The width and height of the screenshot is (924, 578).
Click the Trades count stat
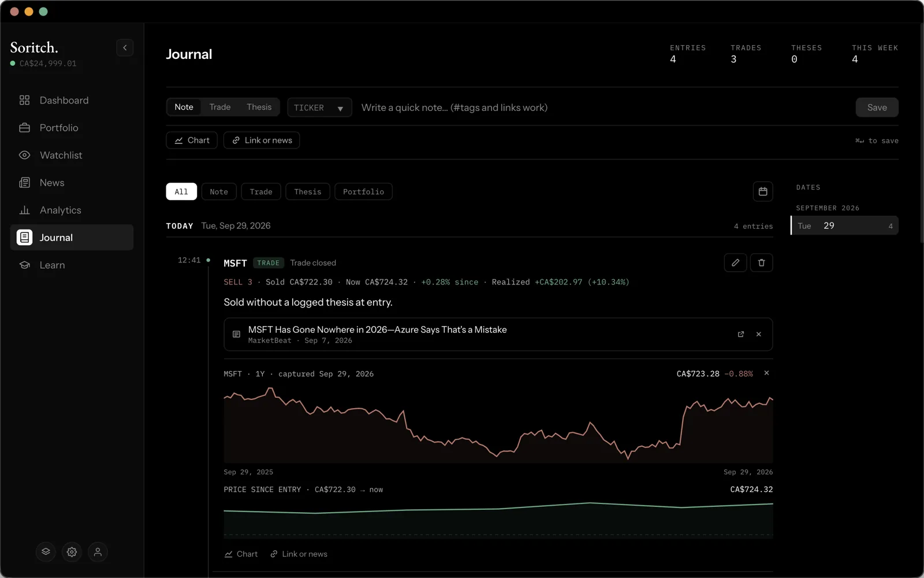(x=746, y=54)
